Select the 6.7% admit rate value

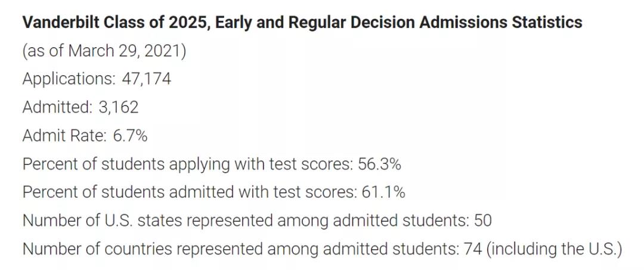tap(130, 135)
